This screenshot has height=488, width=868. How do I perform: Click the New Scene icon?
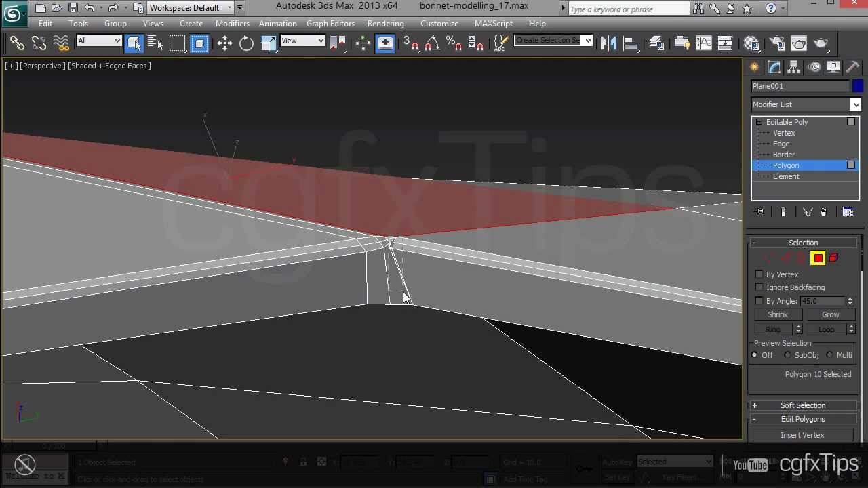41,8
